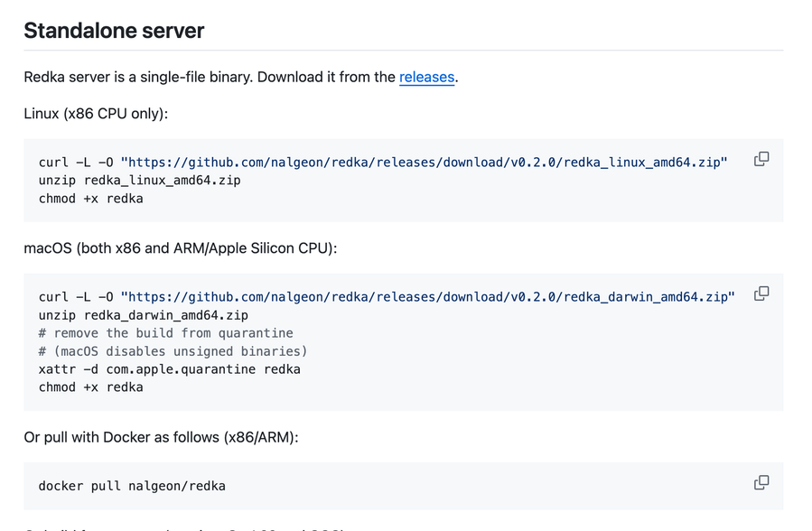
Task: Click the 'xattr -d com.apple.quarantine redka' line
Action: click(x=169, y=369)
